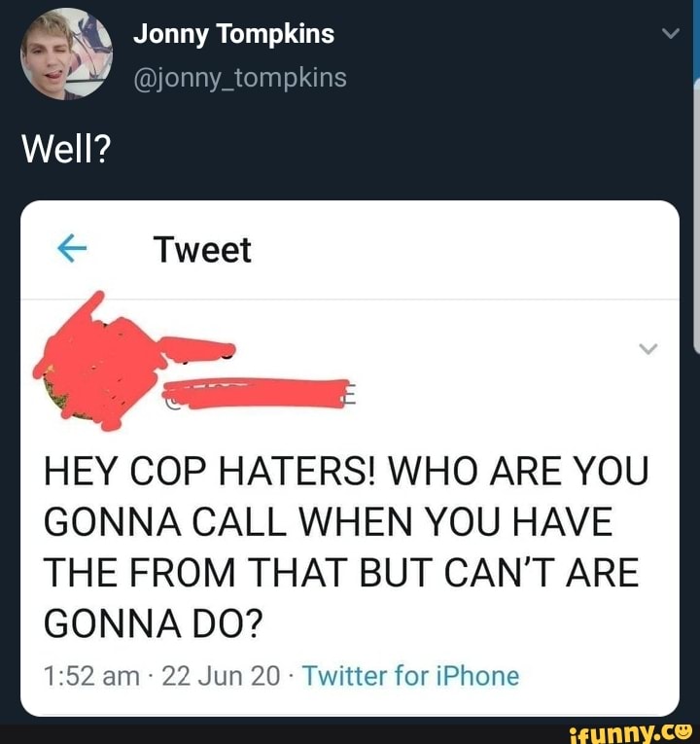Screen dimensions: 700x744
Task: Open the Twitter for iPhone source link
Action: [410, 675]
